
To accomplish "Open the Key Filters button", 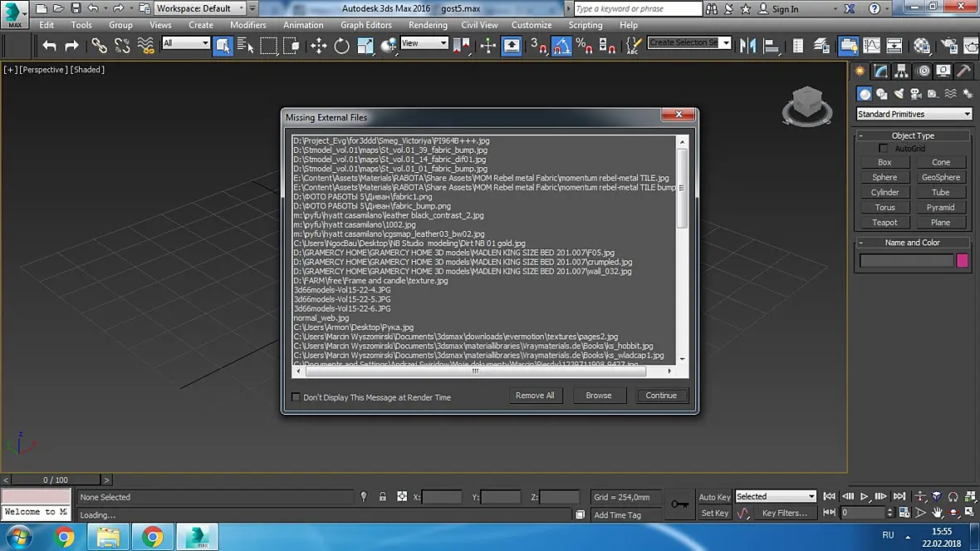I will coord(784,513).
